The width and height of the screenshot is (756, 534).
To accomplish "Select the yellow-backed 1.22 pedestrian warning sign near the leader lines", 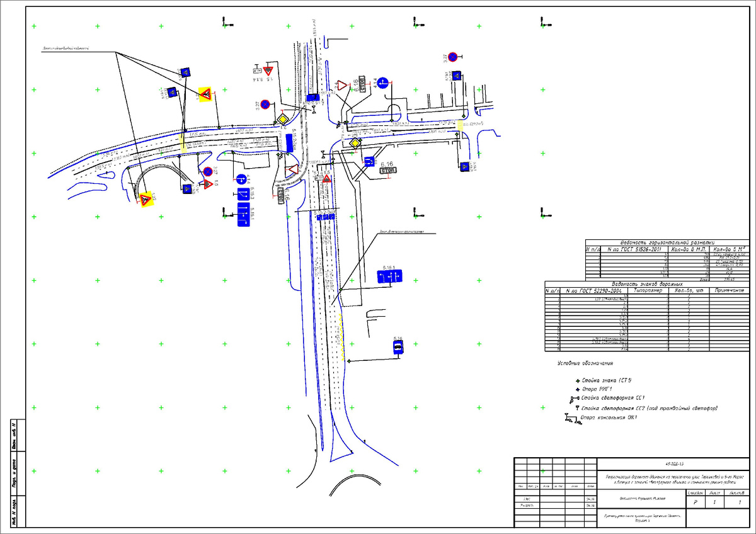I will pyautogui.click(x=205, y=94).
